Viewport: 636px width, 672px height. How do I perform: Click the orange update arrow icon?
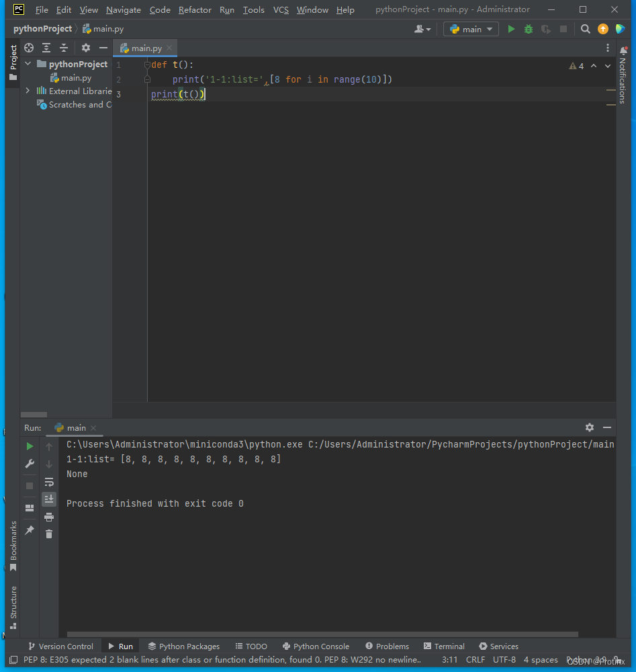click(603, 29)
